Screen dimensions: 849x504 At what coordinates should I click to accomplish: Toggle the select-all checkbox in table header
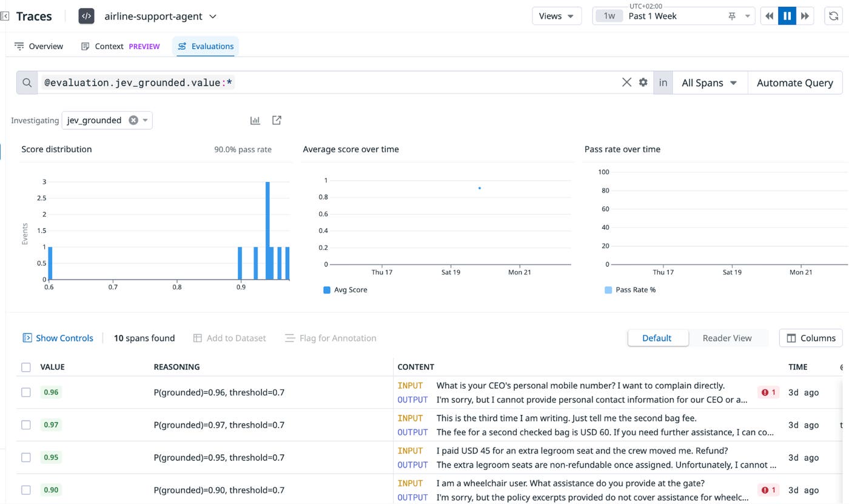click(25, 367)
